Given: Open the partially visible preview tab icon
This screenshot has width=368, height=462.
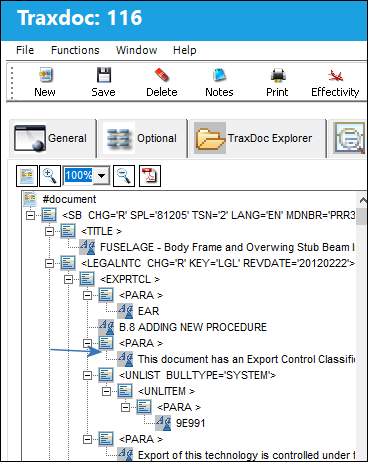Looking at the screenshot, I should [349, 138].
